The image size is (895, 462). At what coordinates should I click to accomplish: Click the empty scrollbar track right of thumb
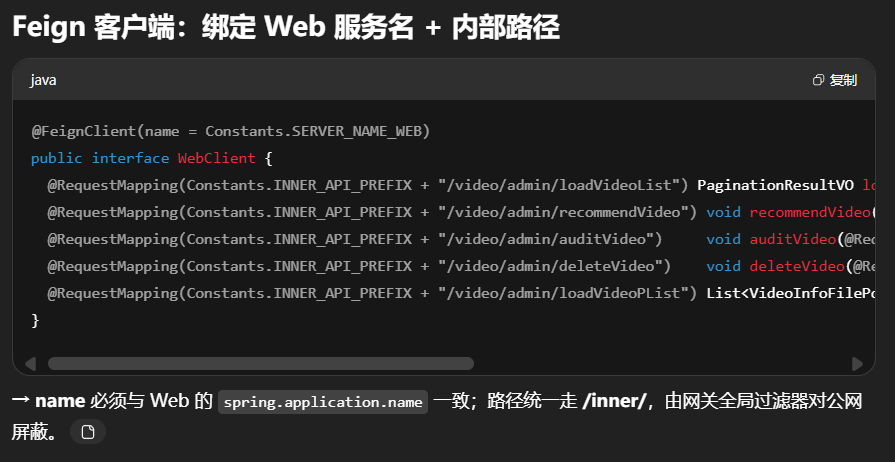point(660,364)
